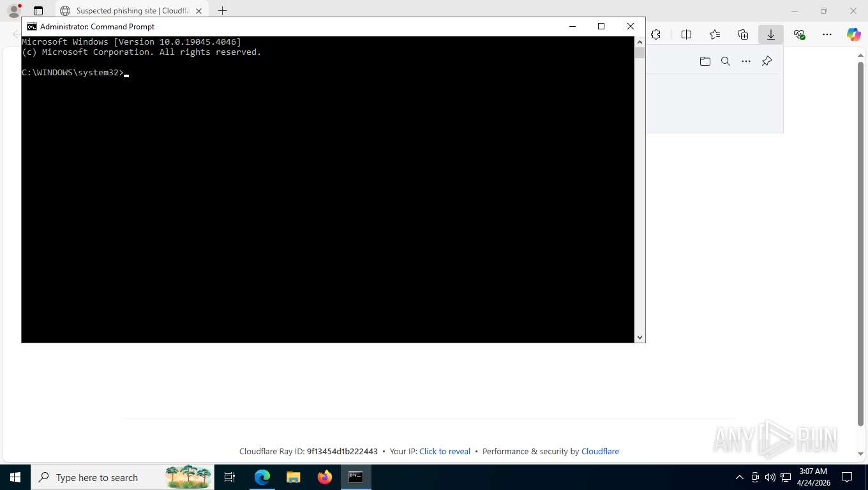Close the Suspected phishing site tab

[x=199, y=11]
